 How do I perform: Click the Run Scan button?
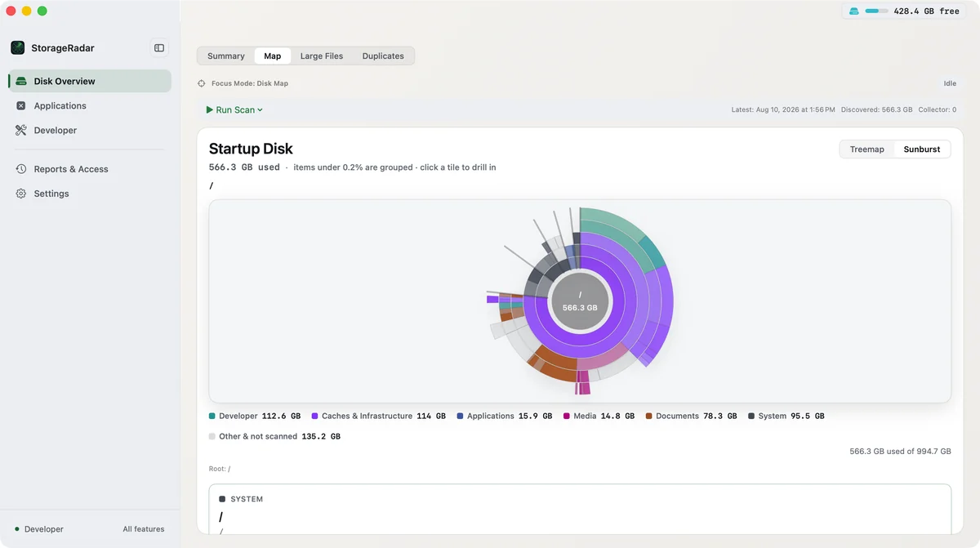(235, 109)
